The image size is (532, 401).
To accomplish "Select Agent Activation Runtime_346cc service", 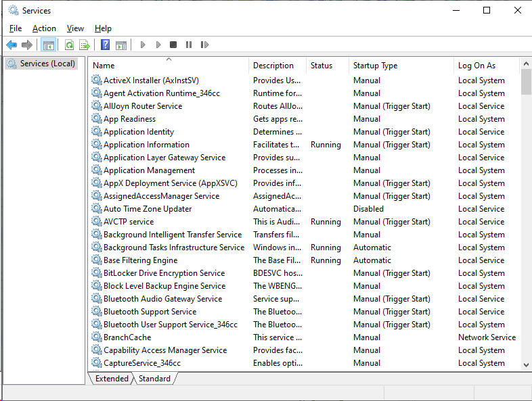I will [162, 93].
